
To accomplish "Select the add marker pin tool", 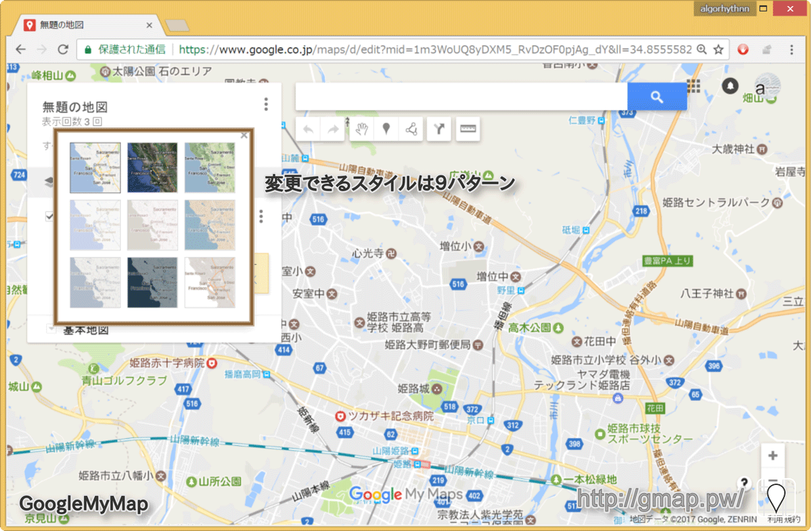I will point(386,129).
